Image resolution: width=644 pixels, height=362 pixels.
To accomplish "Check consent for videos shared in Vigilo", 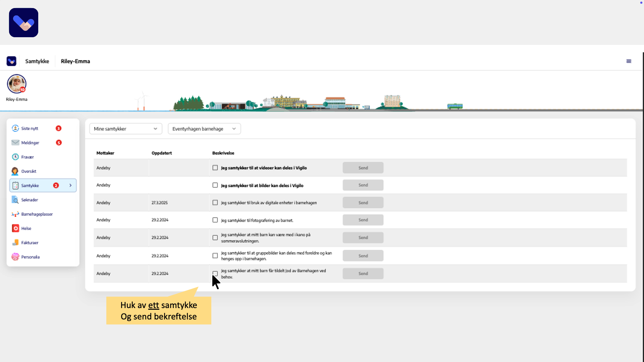I will pyautogui.click(x=215, y=168).
